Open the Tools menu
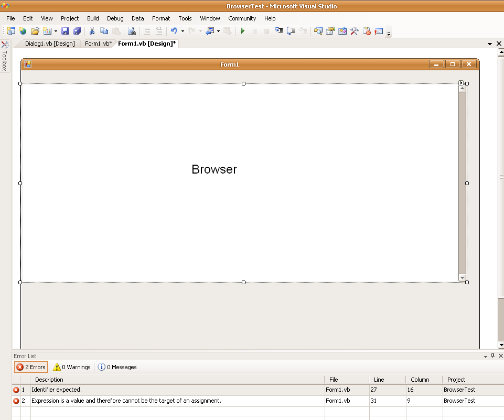This screenshot has width=504, height=420. pyautogui.click(x=185, y=18)
